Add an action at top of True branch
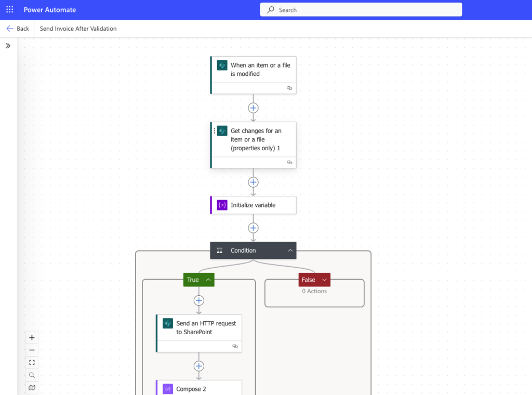The image size is (532, 395). [x=199, y=300]
